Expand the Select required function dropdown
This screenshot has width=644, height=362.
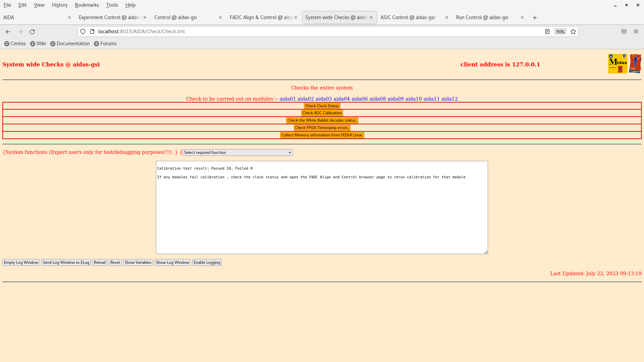point(237,153)
